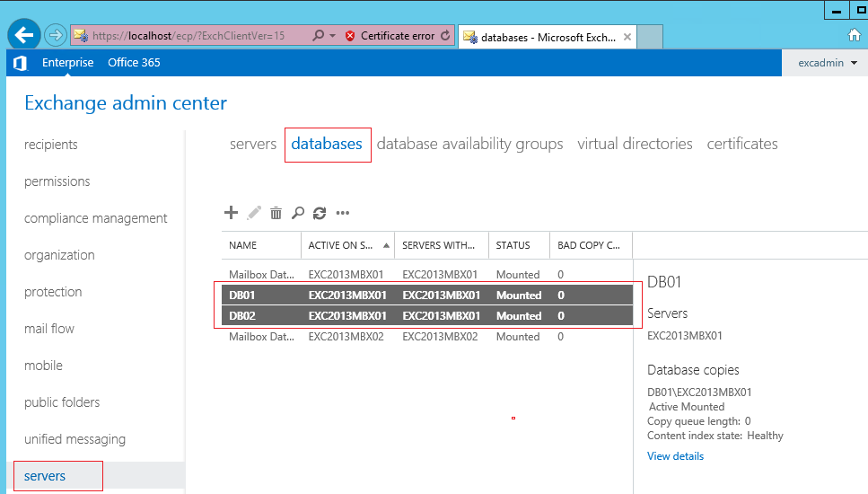The height and width of the screenshot is (494, 868).
Task: Switch to the servers top tab
Action: 253,144
